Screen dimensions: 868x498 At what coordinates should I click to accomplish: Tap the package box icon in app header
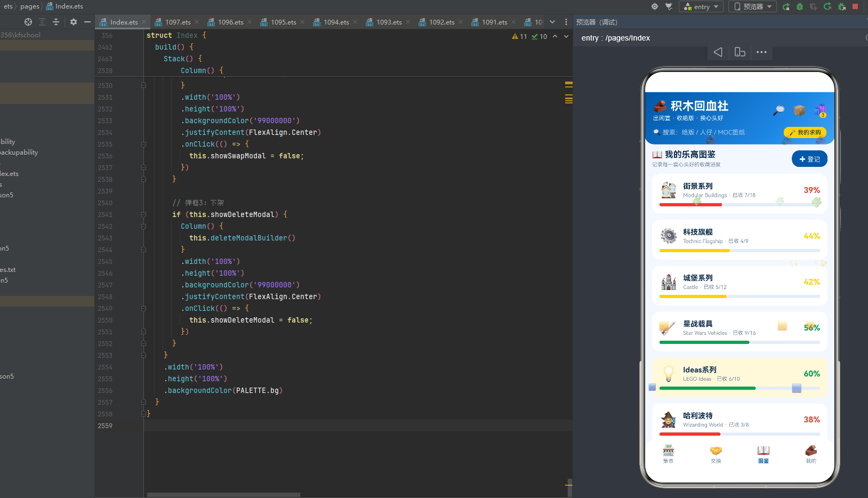point(799,110)
